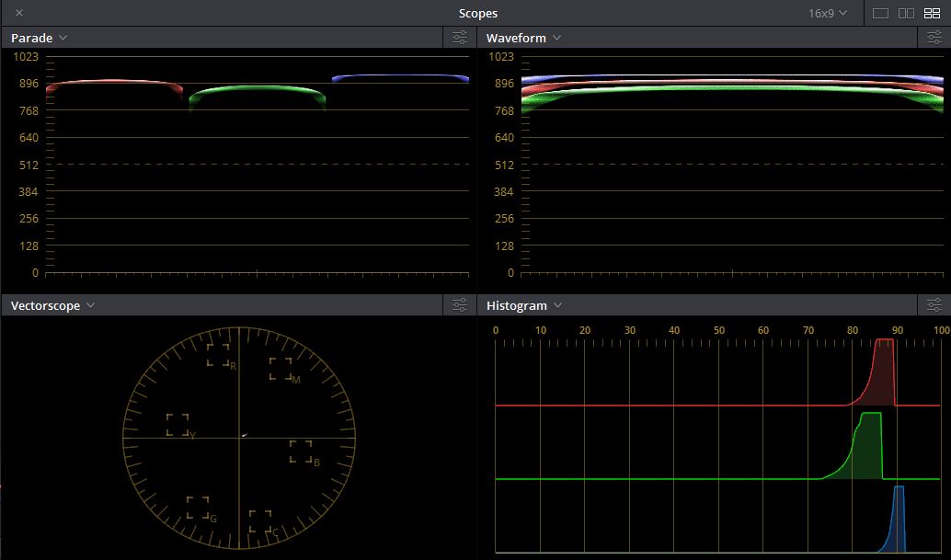Screen dimensions: 951x560
Task: Click the Y target box in the vectorscope
Action: (x=178, y=425)
